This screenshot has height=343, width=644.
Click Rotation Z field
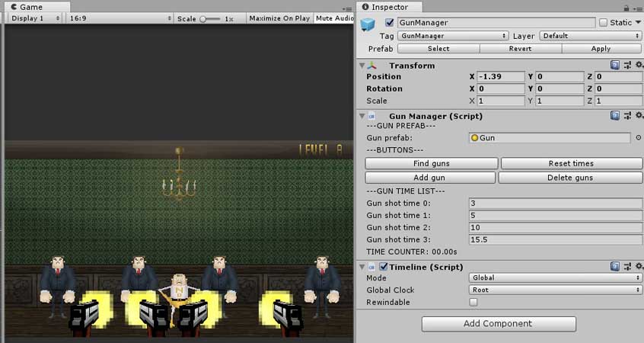618,88
